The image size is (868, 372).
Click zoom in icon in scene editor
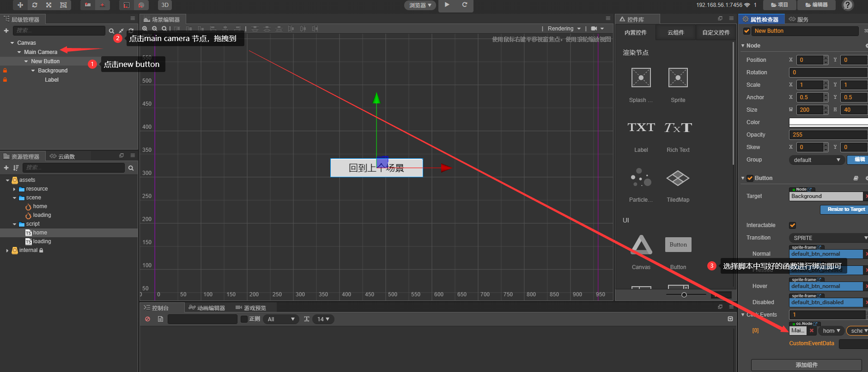pos(145,29)
